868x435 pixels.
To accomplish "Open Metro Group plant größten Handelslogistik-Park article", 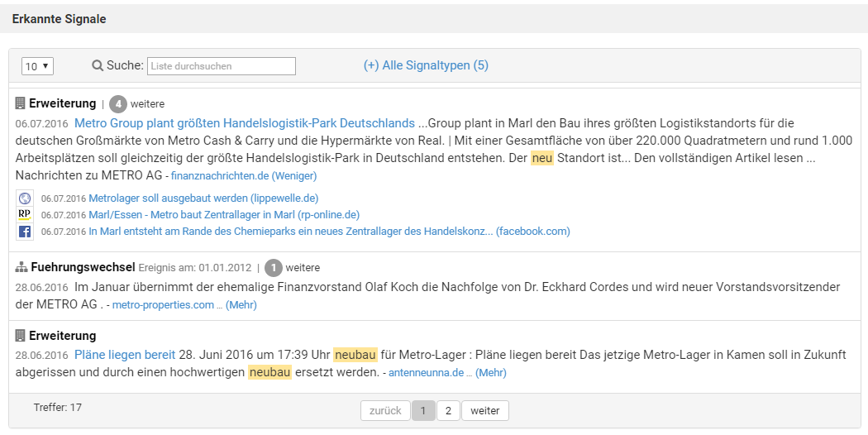I will (245, 123).
